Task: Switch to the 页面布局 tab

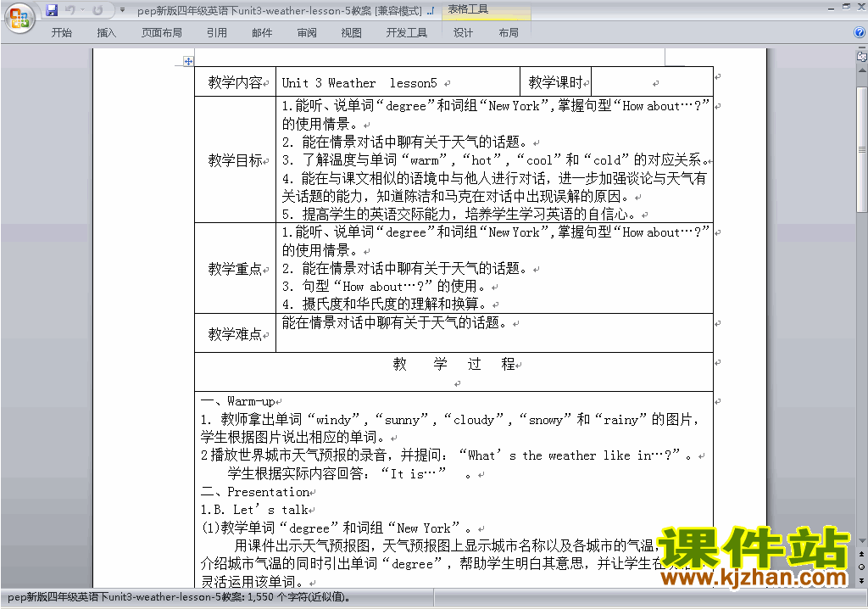Action: point(162,33)
